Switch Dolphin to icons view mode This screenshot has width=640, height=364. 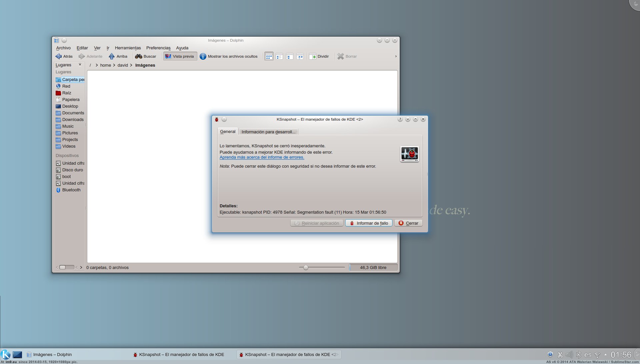269,56
